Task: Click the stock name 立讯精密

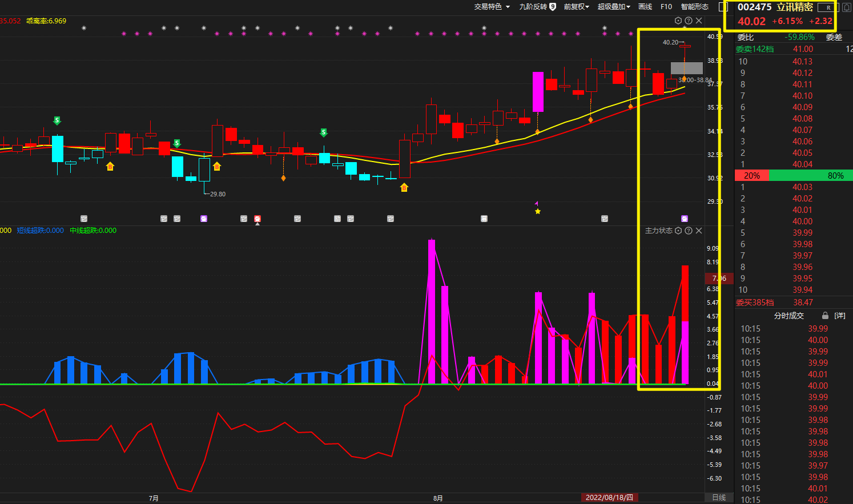Action: [x=795, y=7]
